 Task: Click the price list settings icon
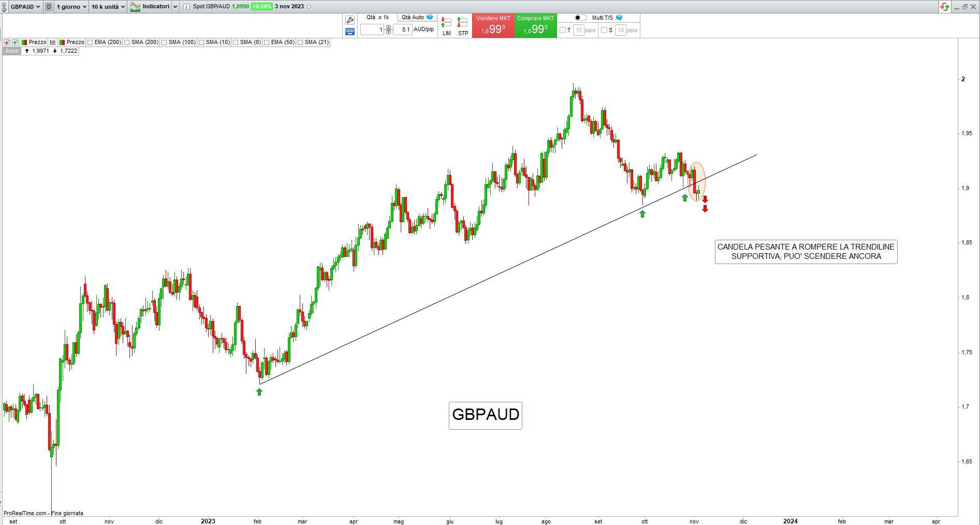(x=53, y=42)
